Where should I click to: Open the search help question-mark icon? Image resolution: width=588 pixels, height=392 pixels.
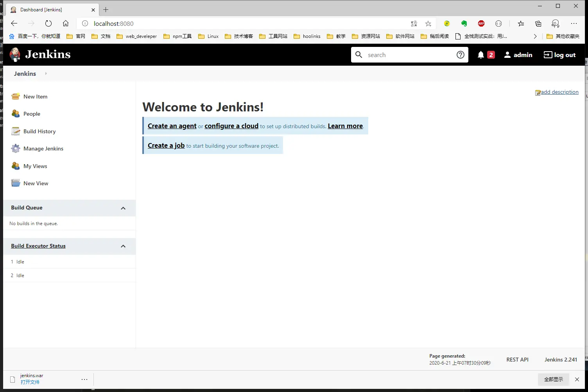pos(461,55)
